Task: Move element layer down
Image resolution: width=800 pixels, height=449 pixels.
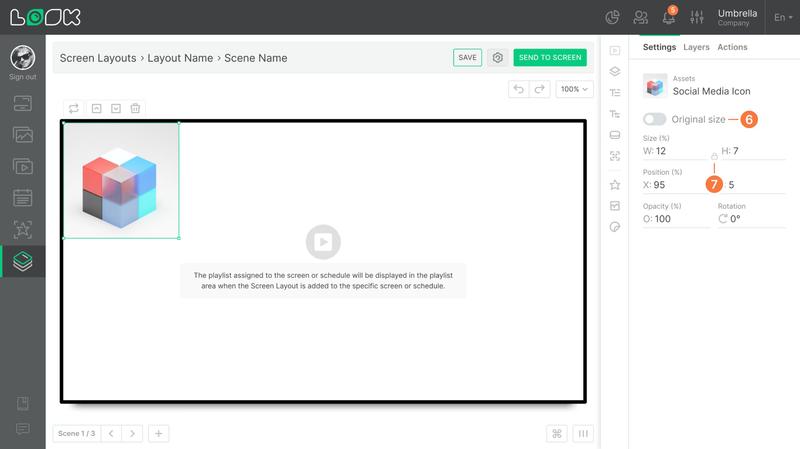Action: click(x=116, y=108)
